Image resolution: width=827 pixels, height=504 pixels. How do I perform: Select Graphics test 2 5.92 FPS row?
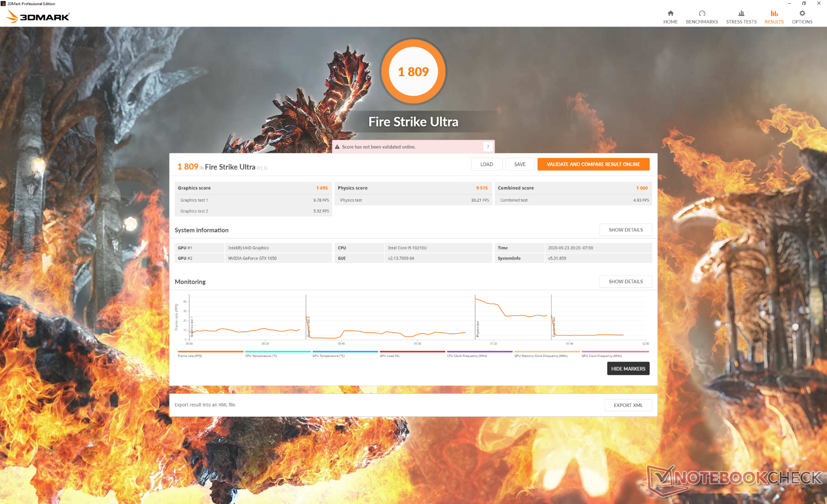[253, 211]
